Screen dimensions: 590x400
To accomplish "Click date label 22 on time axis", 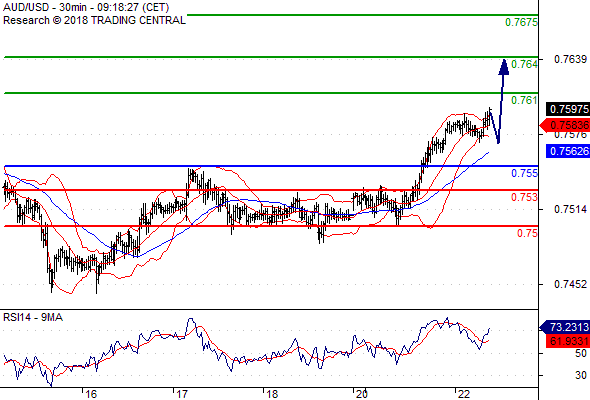I will point(464,394).
